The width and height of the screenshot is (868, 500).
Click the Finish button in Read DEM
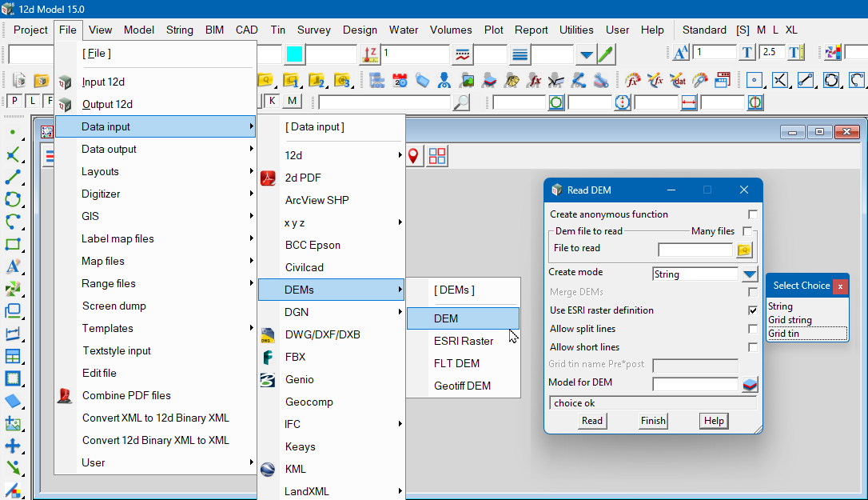[653, 421]
